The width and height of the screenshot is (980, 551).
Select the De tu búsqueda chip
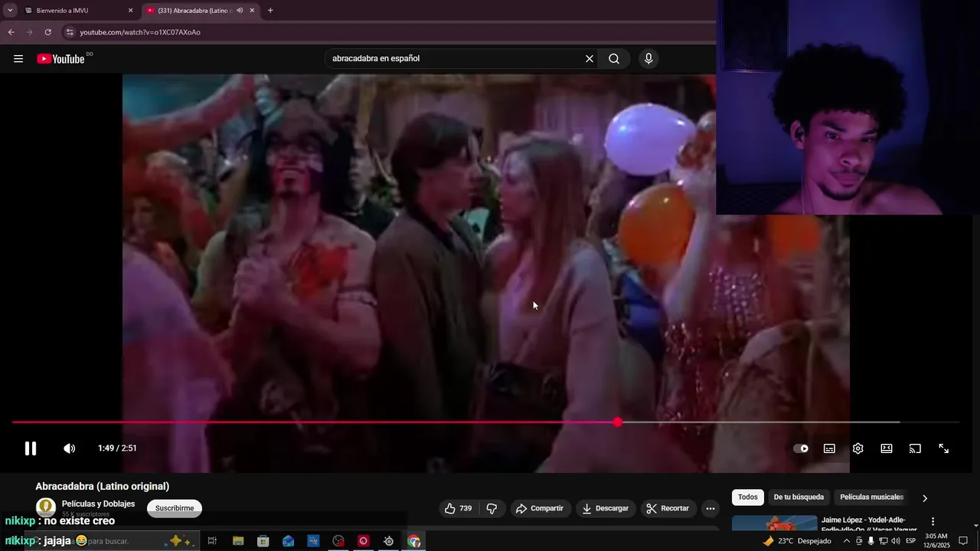click(x=799, y=497)
